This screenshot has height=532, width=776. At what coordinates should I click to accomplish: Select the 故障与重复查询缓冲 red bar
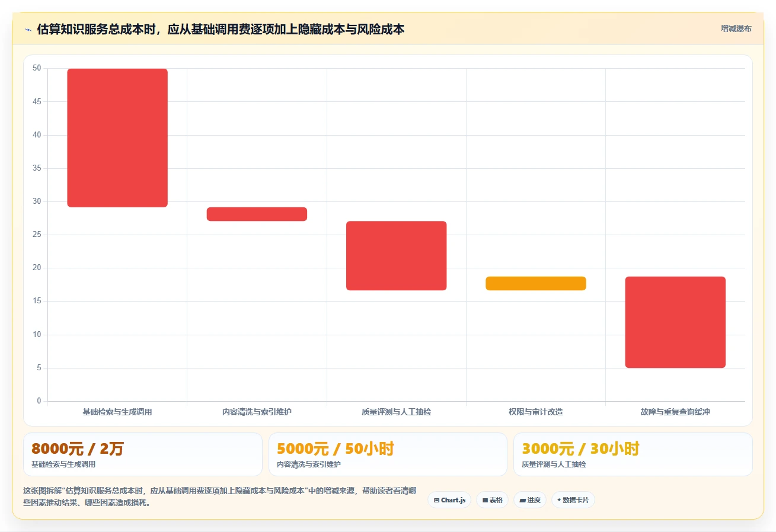pyautogui.click(x=675, y=322)
